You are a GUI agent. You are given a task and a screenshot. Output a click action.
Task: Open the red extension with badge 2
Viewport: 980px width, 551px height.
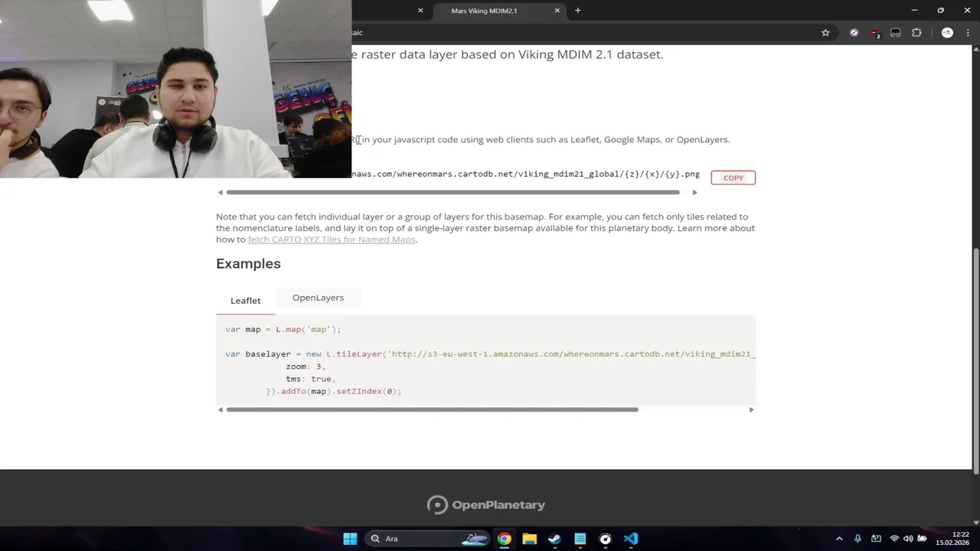coord(875,33)
